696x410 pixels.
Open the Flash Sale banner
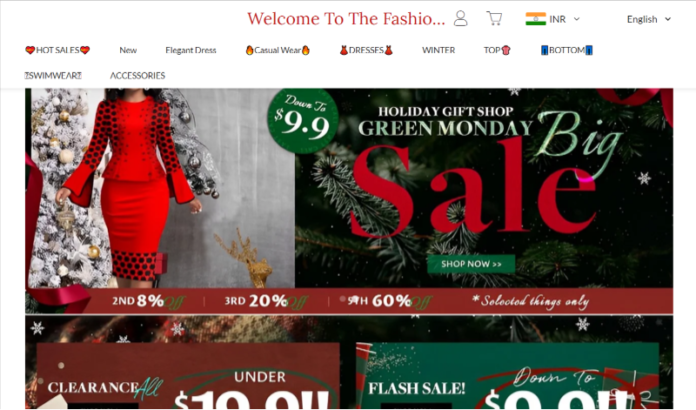coord(507,375)
